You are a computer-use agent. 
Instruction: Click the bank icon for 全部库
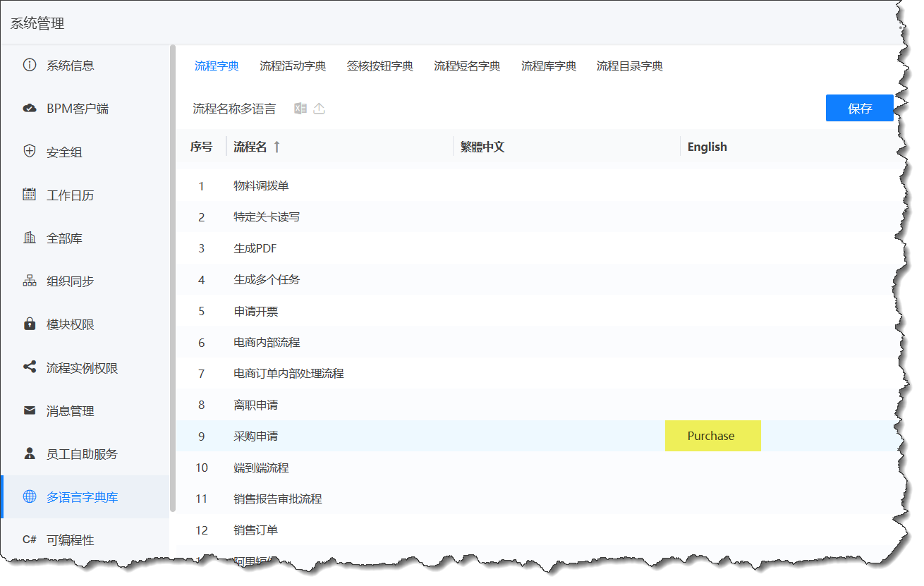[29, 238]
